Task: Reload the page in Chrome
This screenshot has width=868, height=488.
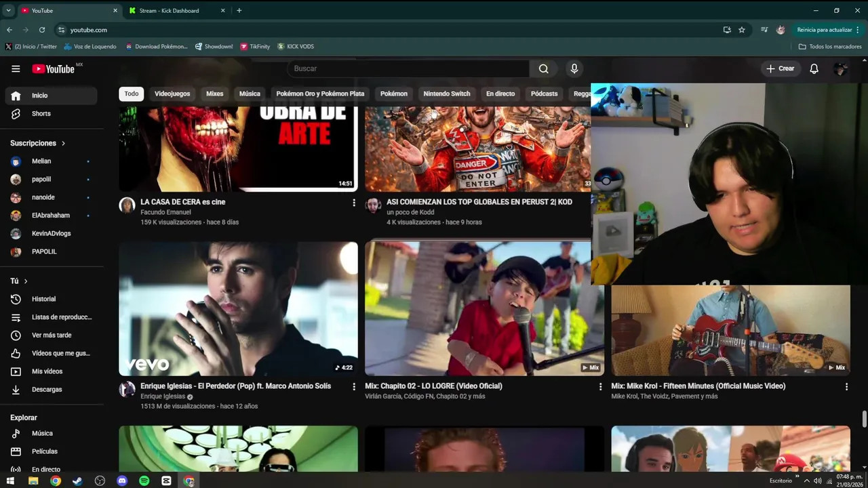Action: tap(42, 30)
